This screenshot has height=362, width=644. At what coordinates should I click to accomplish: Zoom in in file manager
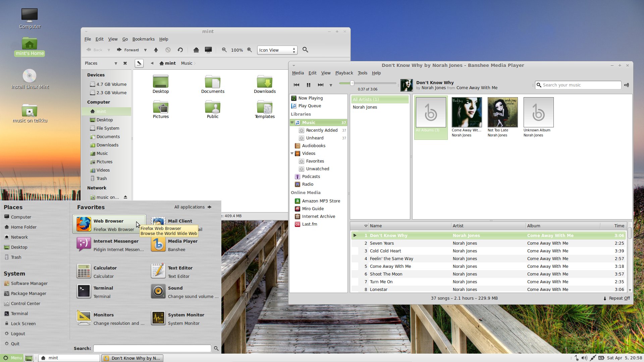[250, 50]
